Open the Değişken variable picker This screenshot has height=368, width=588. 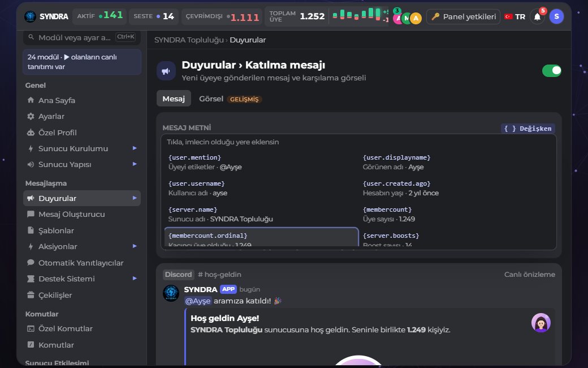coord(528,129)
